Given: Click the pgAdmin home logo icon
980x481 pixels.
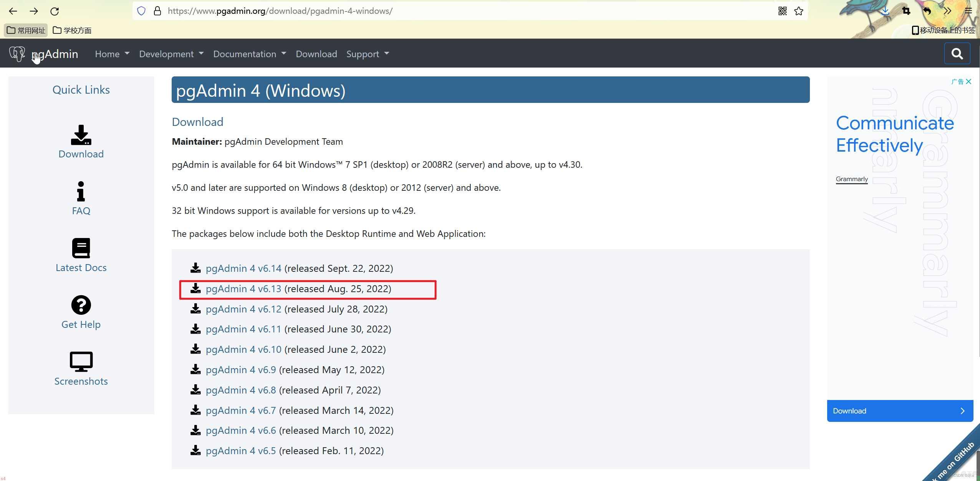Looking at the screenshot, I should click(17, 53).
